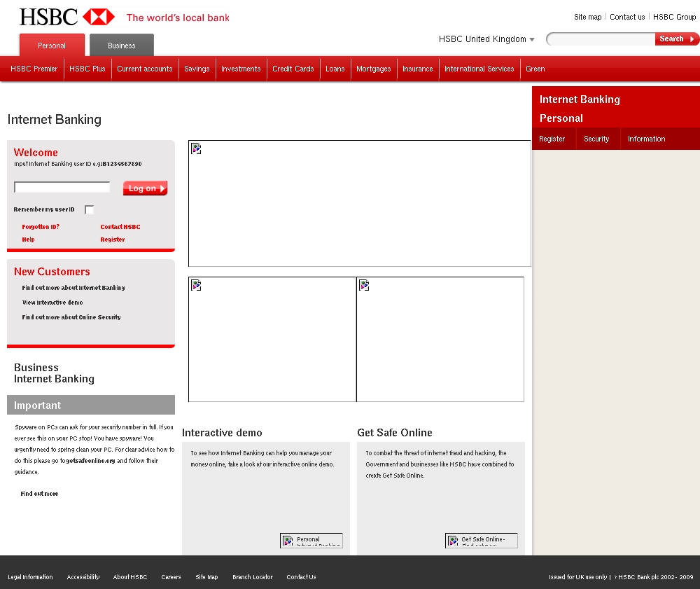Image resolution: width=700 pixels, height=589 pixels.
Task: Click the HSBC hexagon logo
Action: [x=99, y=17]
